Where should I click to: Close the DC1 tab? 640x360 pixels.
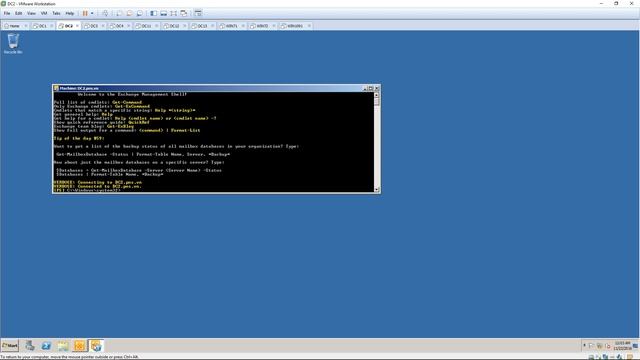51,26
